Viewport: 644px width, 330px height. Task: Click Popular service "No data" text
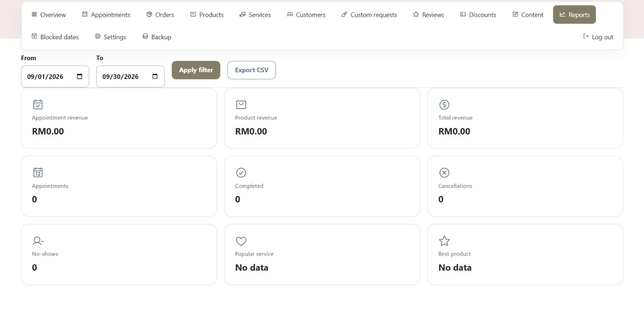252,268
